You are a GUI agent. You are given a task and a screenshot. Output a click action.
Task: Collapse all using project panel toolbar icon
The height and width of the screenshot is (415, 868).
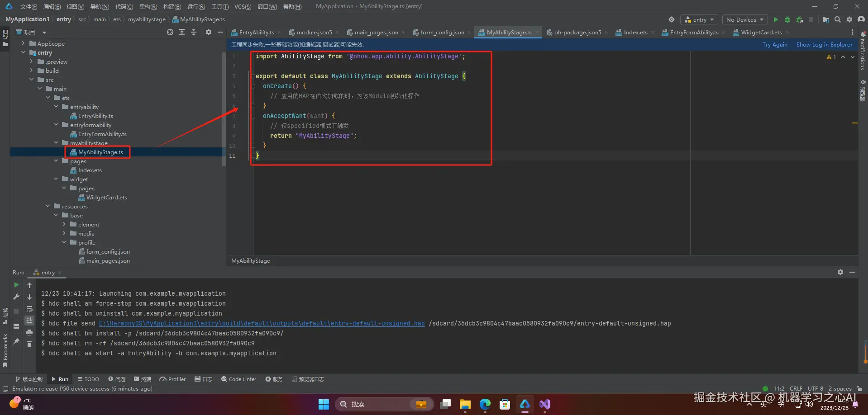(x=194, y=32)
